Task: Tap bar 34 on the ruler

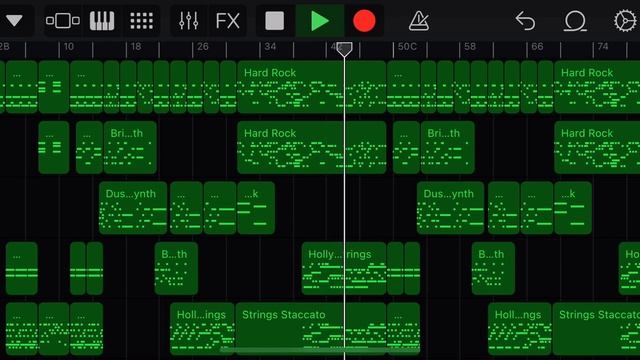Action: point(270,47)
